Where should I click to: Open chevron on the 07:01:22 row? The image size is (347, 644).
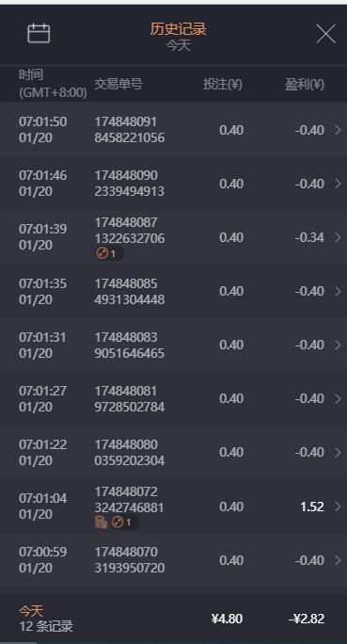coord(338,452)
